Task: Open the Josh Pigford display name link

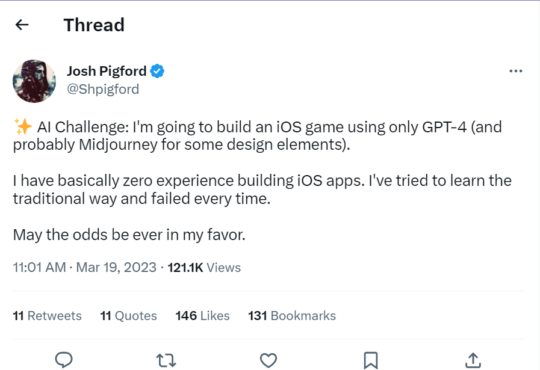Action: (106, 71)
